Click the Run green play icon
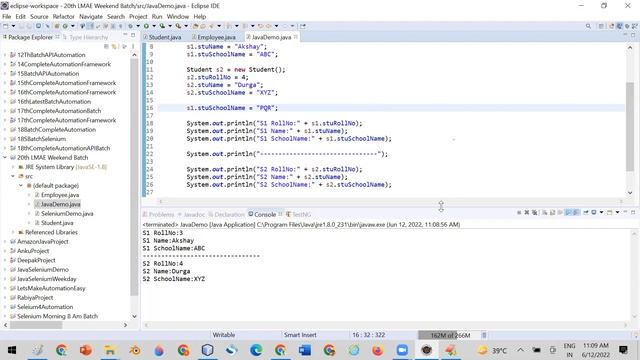Screen dimensions: 640x360 tap(146, 26)
